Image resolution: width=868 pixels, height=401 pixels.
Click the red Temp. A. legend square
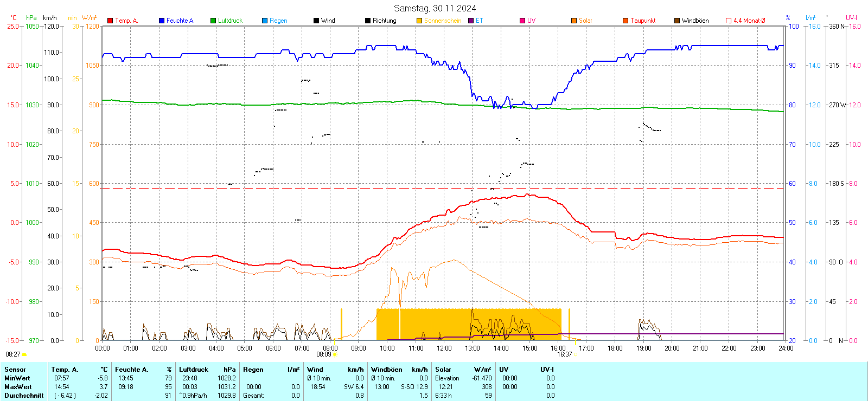[x=110, y=21]
